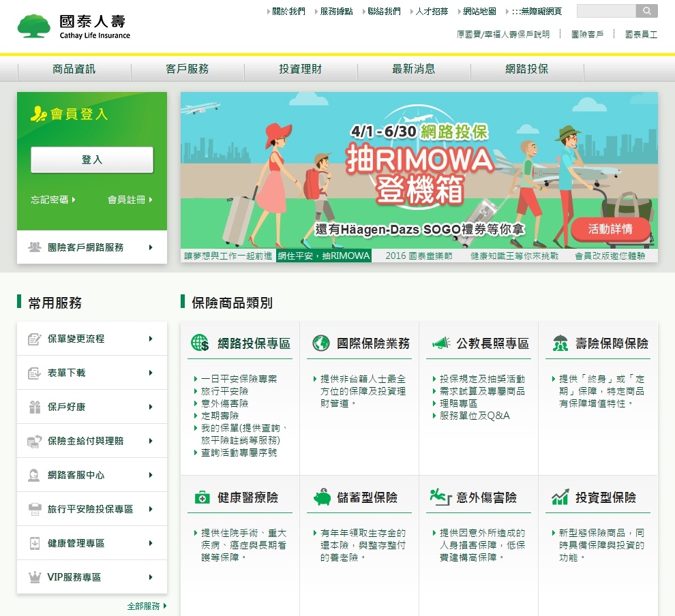Open the 網路投保 main menu
Screen dimensions: 675x616
click(x=527, y=69)
